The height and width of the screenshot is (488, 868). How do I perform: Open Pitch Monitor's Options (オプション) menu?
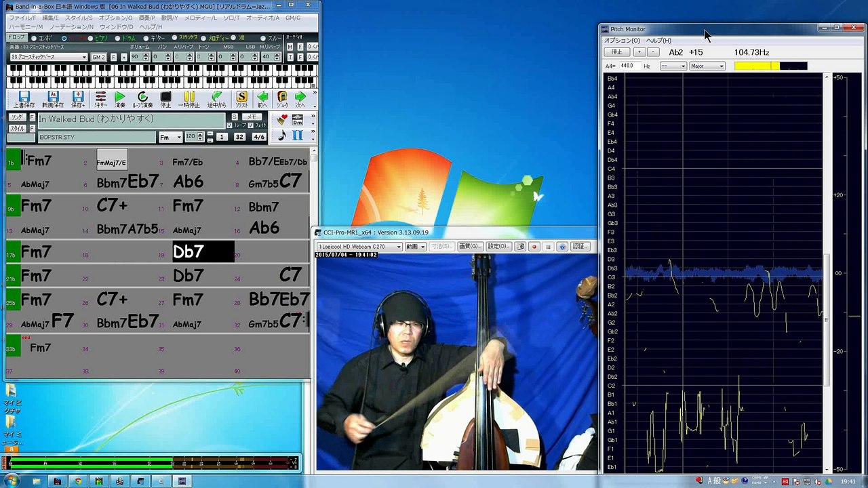(x=621, y=41)
